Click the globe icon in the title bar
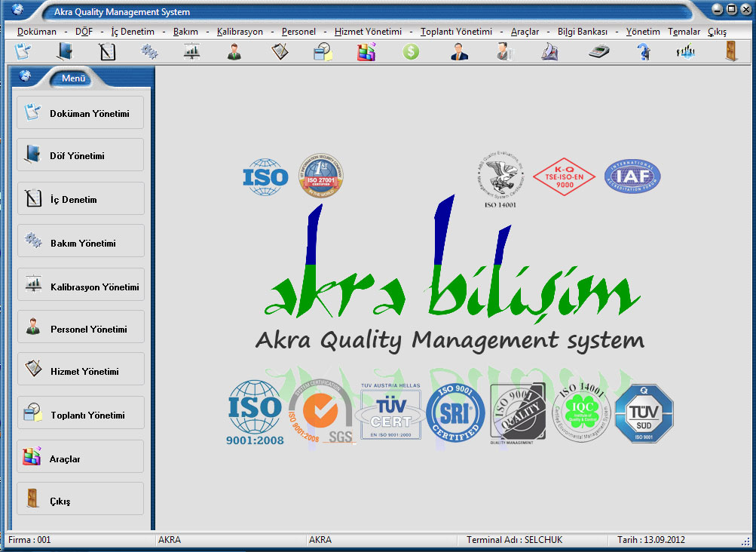 (17, 9)
